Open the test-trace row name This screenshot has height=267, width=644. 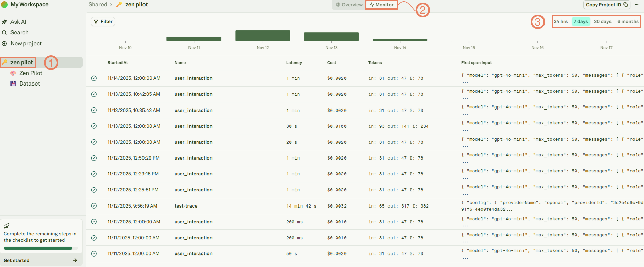click(186, 206)
